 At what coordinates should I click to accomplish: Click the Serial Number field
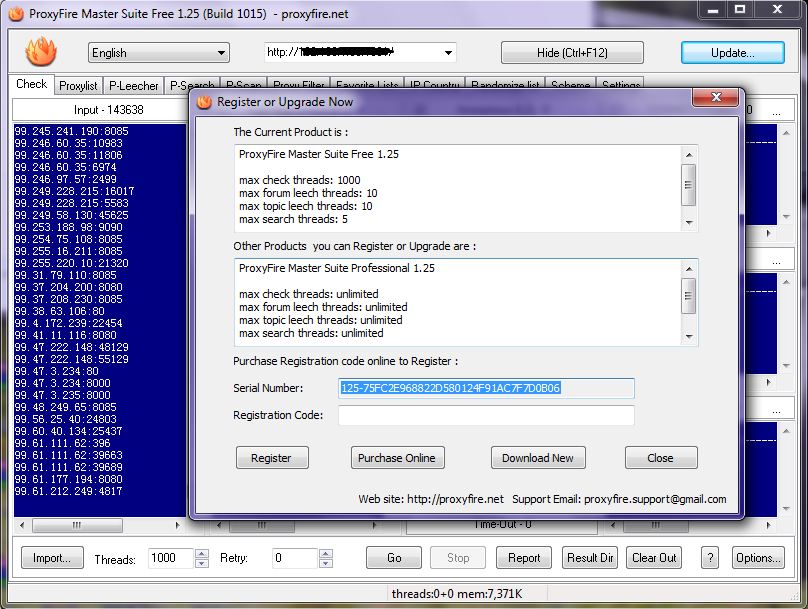(x=486, y=388)
